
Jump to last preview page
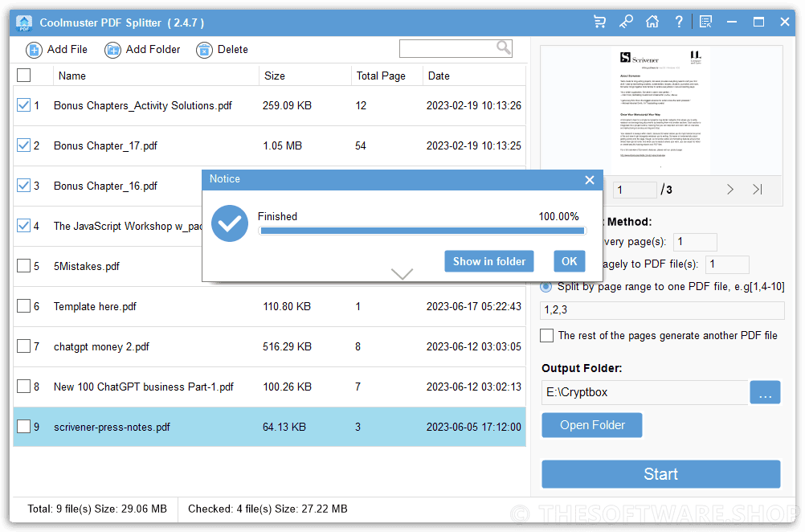coord(758,190)
